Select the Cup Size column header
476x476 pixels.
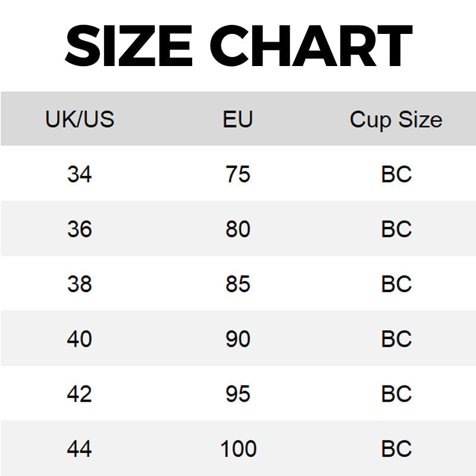[x=396, y=120]
